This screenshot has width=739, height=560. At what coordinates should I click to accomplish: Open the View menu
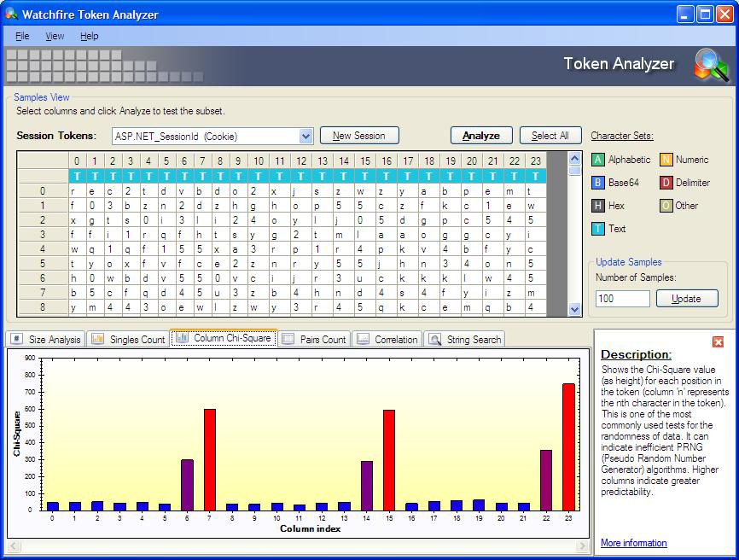(x=55, y=36)
